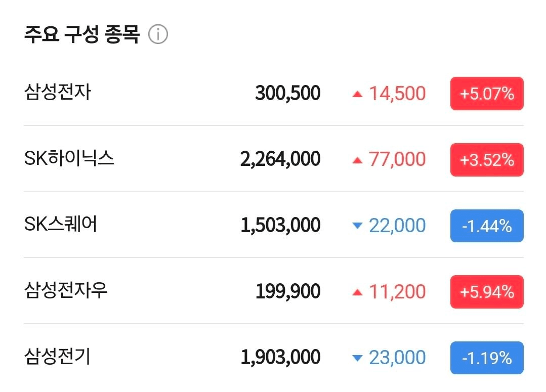Screen dimensions: 546x392
Task: Click the red up arrow for SK하이닉스
Action: coord(357,160)
